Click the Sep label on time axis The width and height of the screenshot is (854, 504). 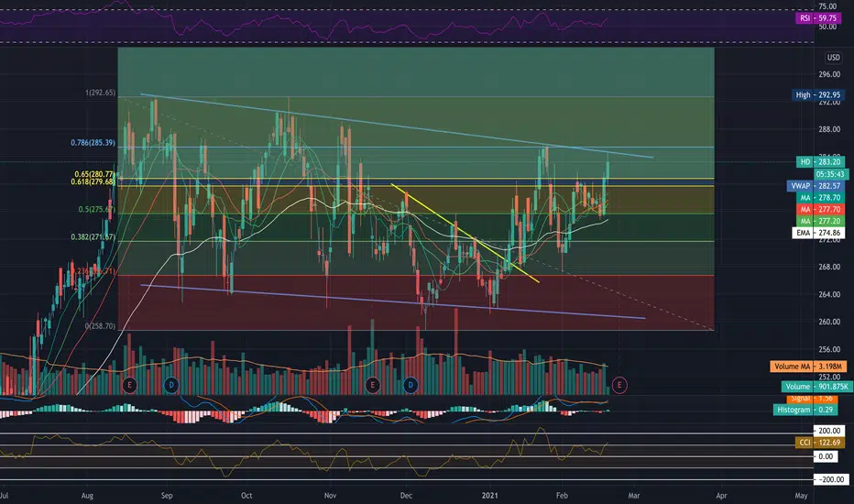(x=167, y=495)
